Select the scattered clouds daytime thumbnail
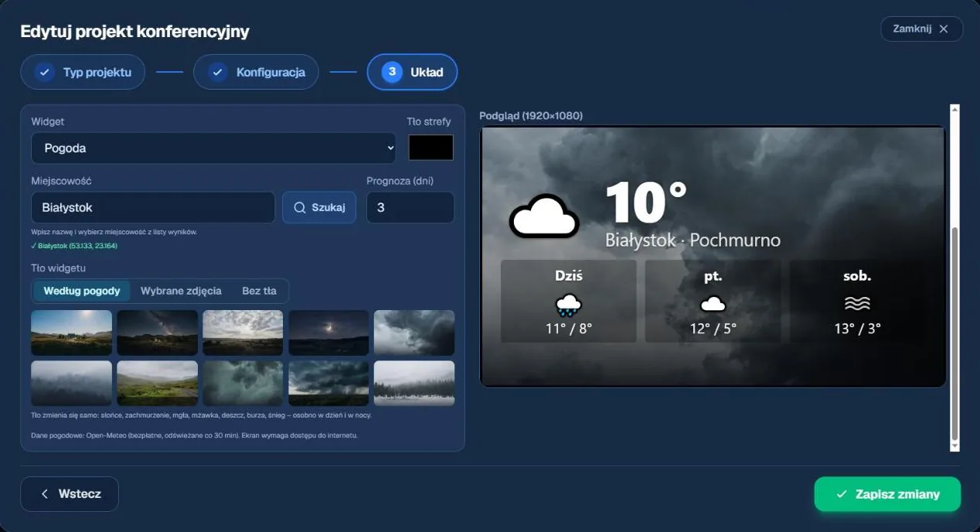The image size is (980, 532). click(243, 332)
